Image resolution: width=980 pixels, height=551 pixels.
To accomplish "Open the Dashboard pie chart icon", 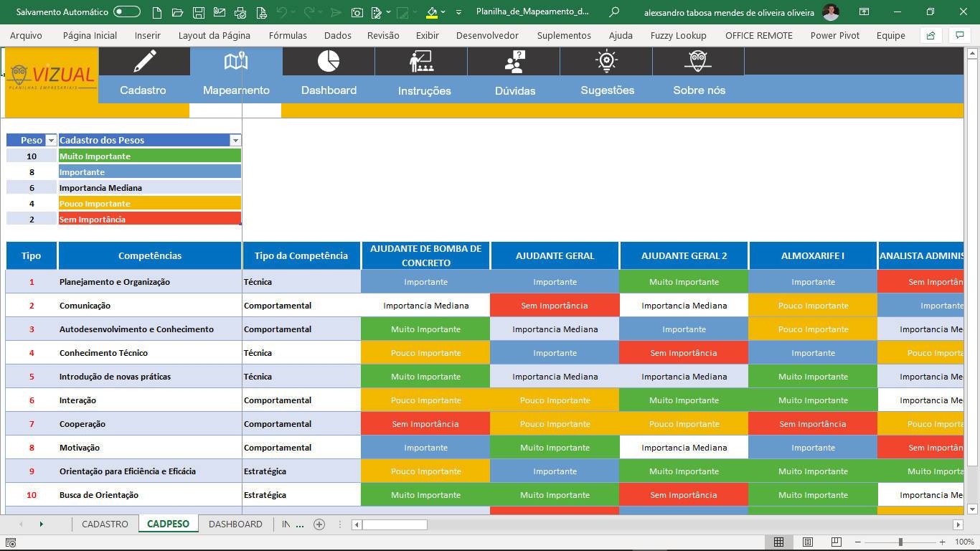I will [329, 61].
